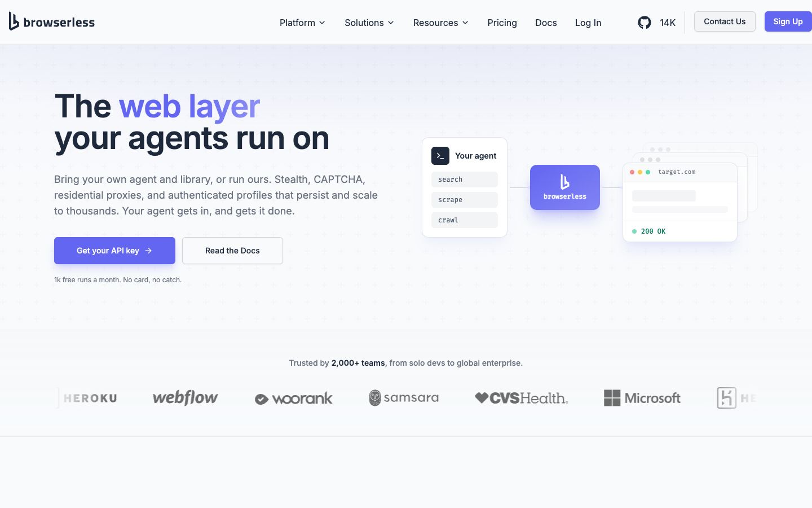Click the 200 OK status text

point(653,231)
